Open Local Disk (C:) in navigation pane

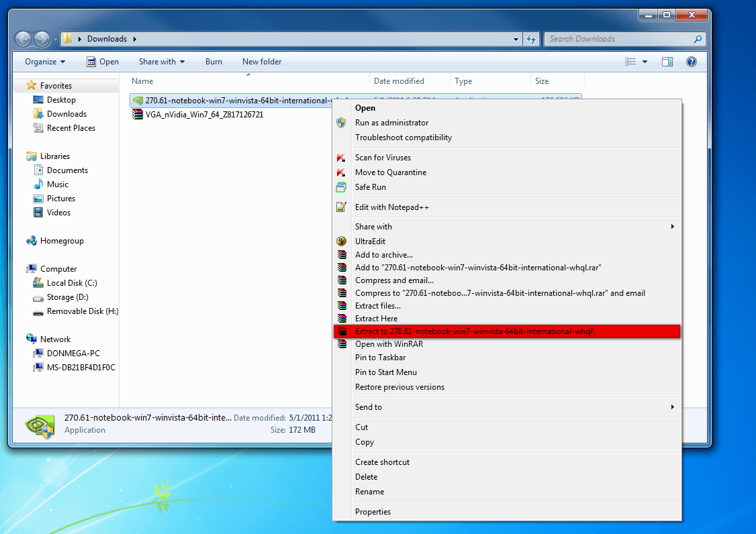[72, 283]
